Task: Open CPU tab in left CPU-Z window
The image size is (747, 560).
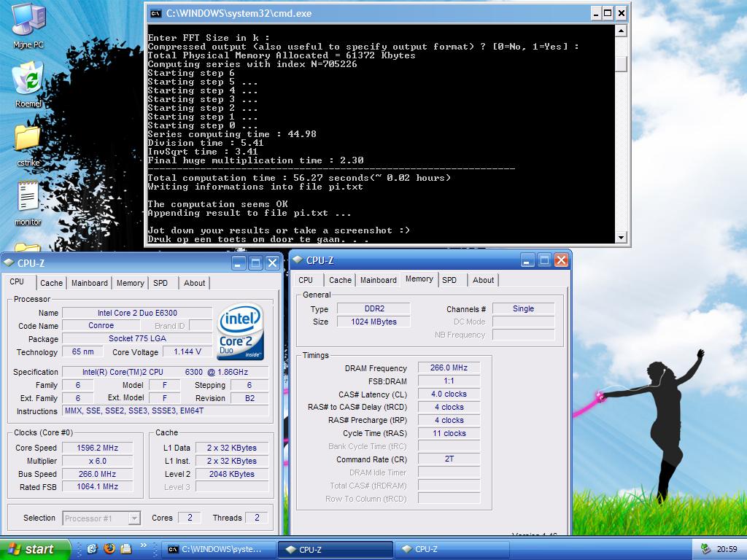Action: (x=18, y=282)
